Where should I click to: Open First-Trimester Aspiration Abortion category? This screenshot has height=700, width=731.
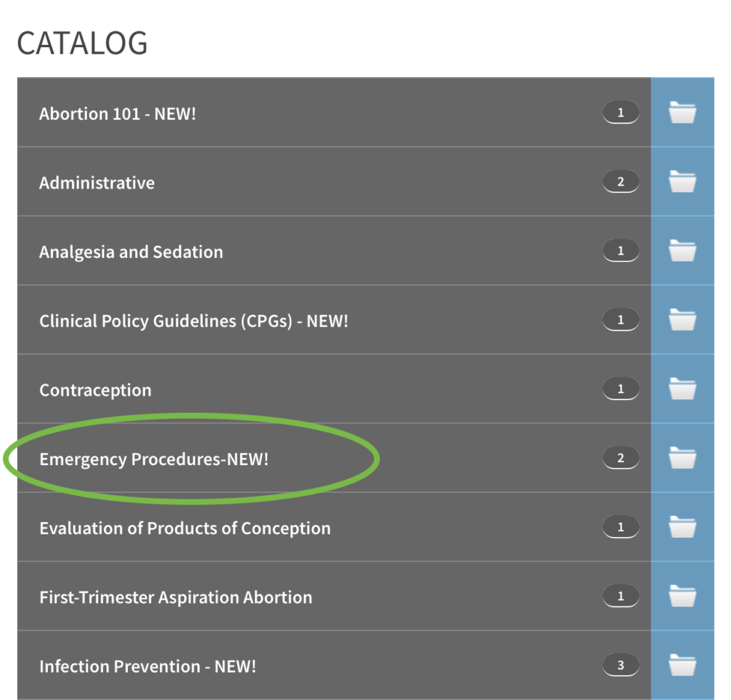pyautogui.click(x=176, y=597)
